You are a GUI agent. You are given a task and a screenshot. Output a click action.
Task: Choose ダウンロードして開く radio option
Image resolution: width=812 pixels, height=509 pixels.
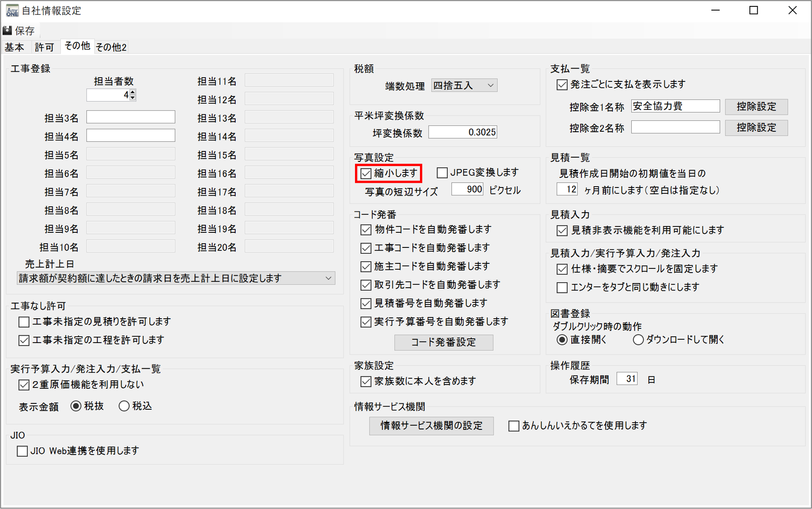(x=638, y=340)
